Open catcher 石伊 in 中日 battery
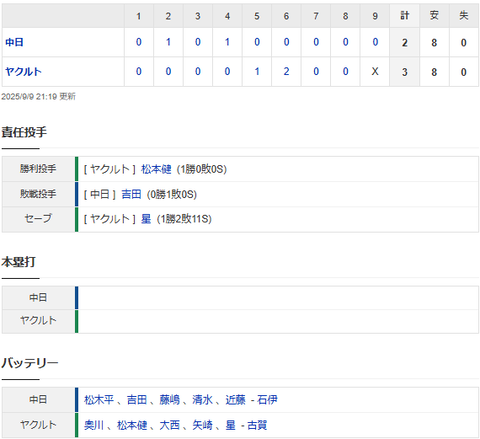 coord(267,399)
